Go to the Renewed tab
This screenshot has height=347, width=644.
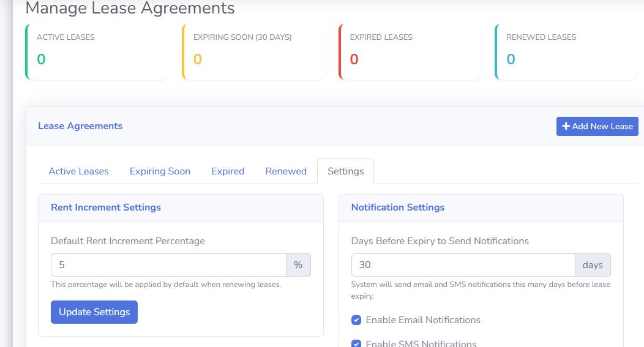click(x=286, y=171)
